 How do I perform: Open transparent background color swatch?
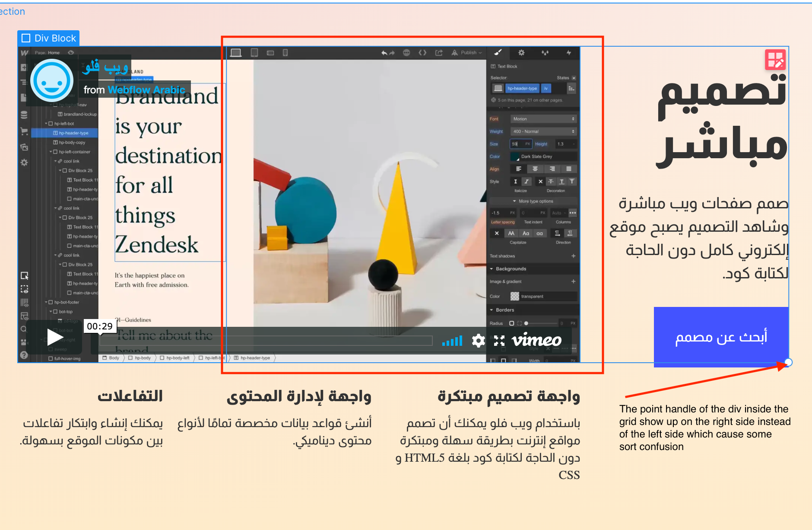pos(515,296)
